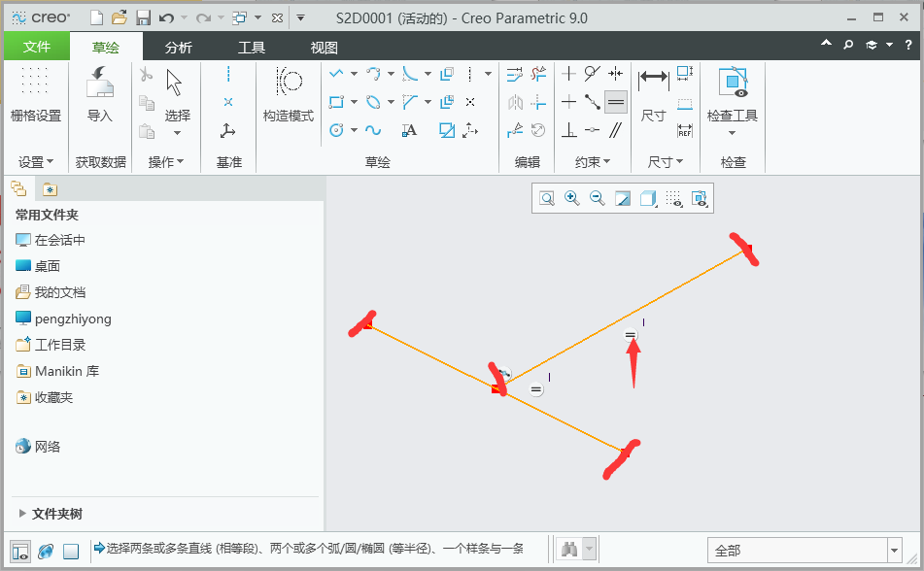Click the 检查工具 button
924x571 pixels.
click(x=733, y=100)
